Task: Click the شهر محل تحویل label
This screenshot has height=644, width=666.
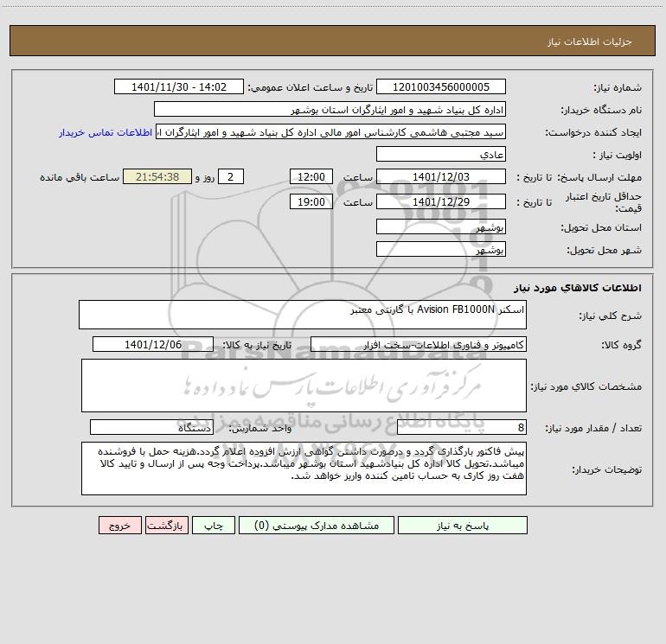Action: point(605,250)
